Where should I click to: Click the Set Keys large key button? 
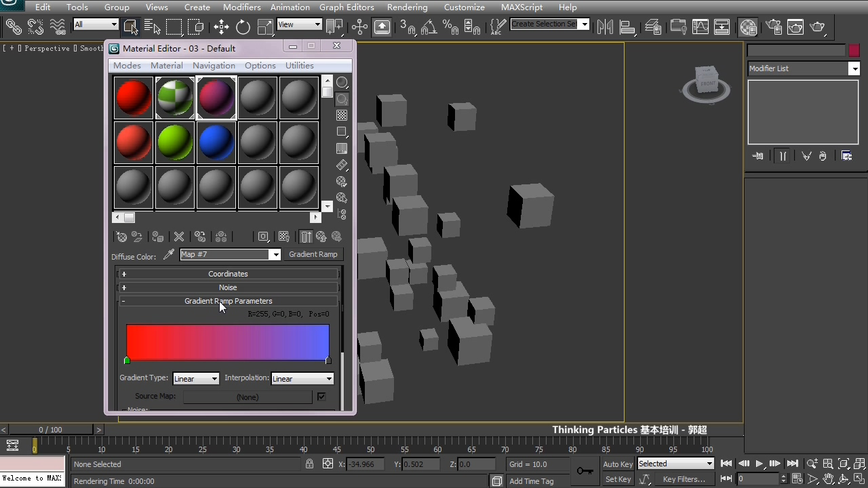585,471
